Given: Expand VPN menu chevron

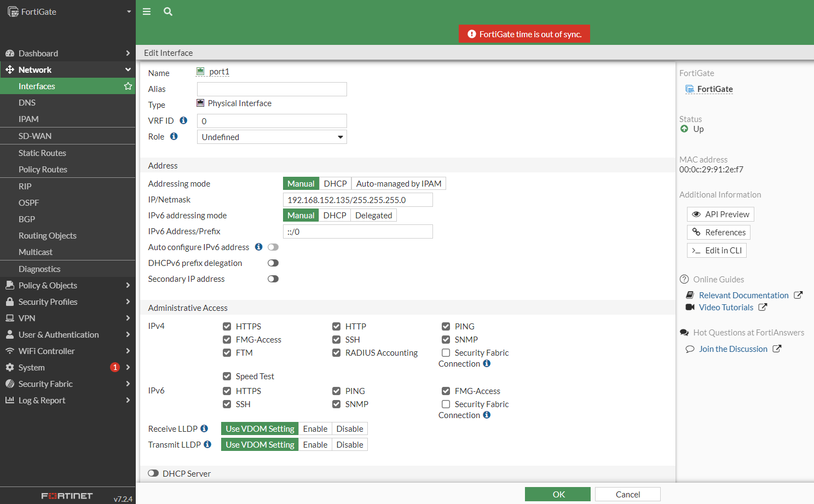Looking at the screenshot, I should pos(128,318).
